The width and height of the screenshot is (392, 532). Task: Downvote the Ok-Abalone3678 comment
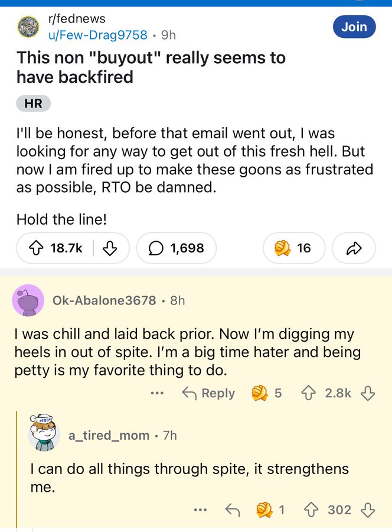point(368,393)
